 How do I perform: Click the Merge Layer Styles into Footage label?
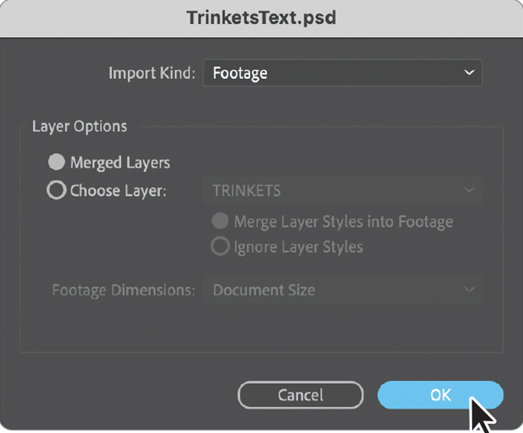point(344,222)
